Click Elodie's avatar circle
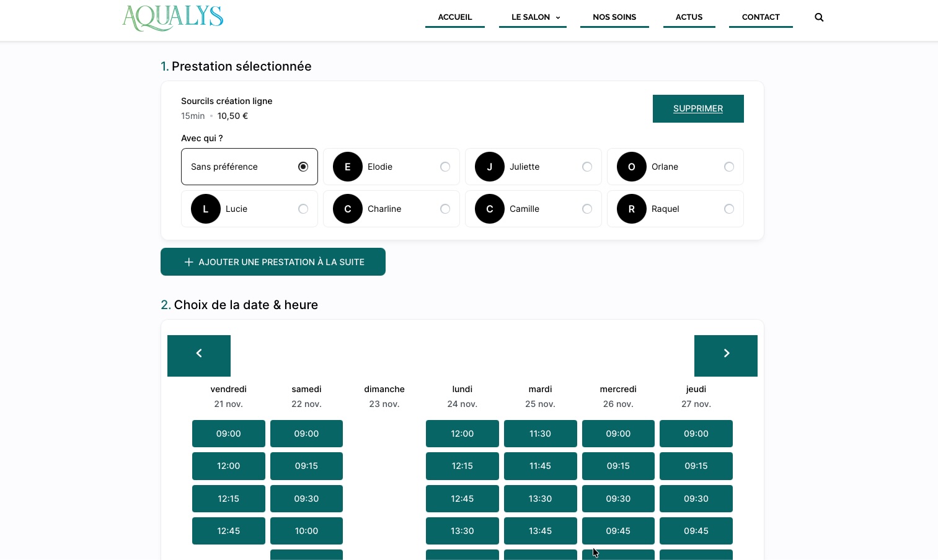The height and width of the screenshot is (560, 938). (x=348, y=167)
